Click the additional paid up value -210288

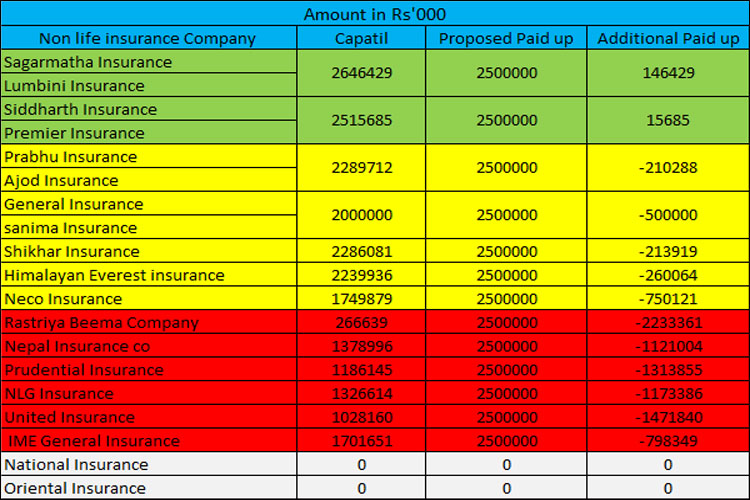pos(668,168)
